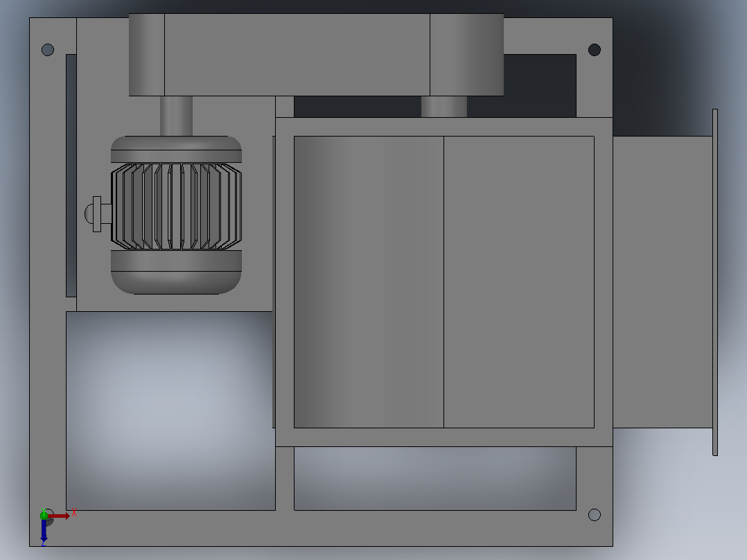
Task: Select the bottom-right mounting hole on the base plate
Action: (594, 515)
